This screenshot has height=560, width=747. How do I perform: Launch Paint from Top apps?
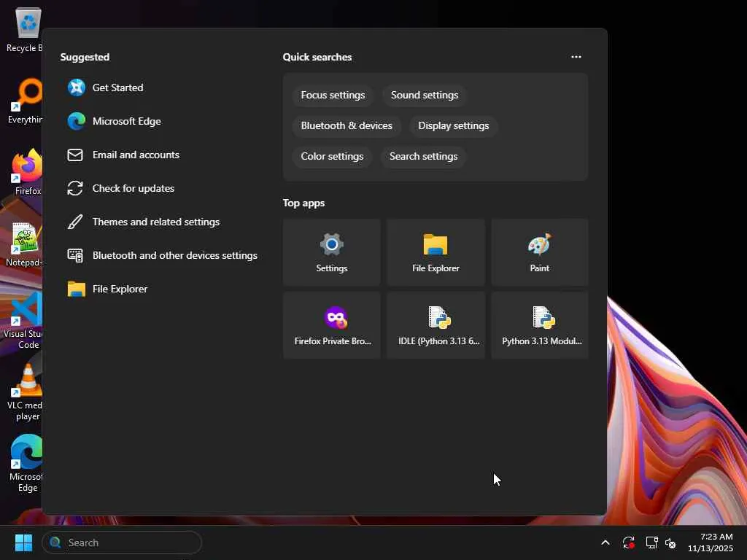click(539, 252)
